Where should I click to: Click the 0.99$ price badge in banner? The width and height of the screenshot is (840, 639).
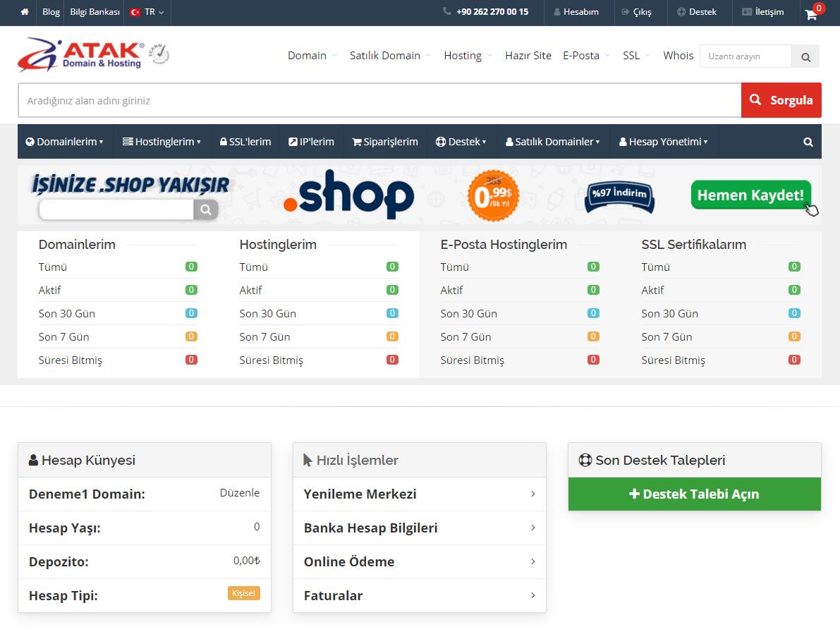tap(493, 195)
